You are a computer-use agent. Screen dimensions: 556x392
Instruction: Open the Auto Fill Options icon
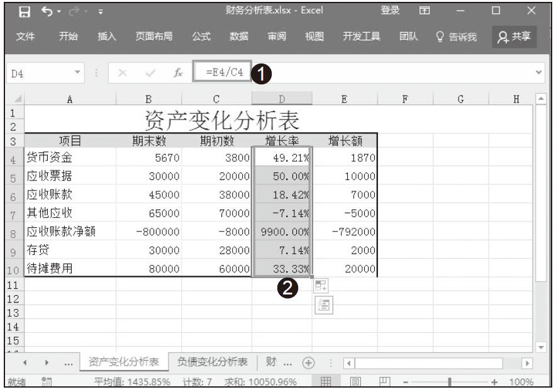pyautogui.click(x=321, y=286)
